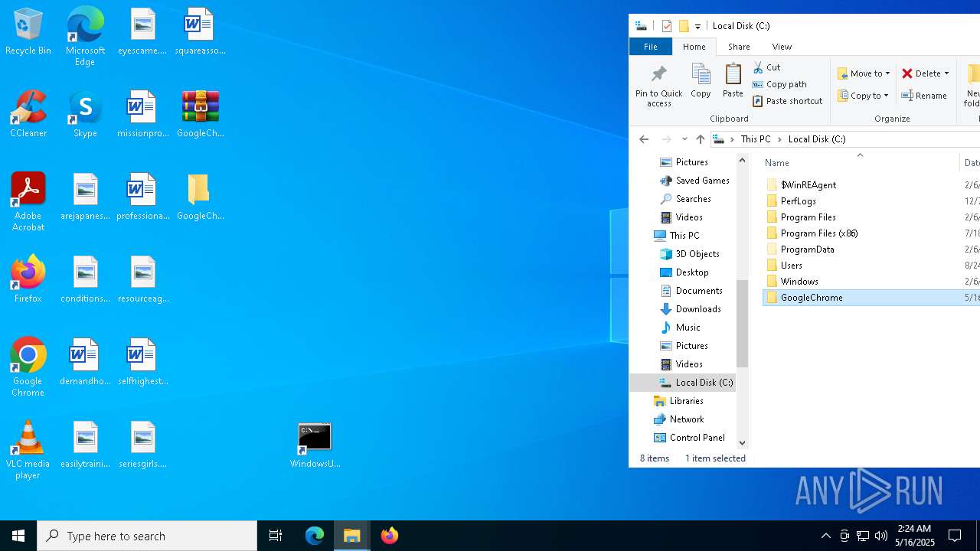Screen dimensions: 980x551
Task: Select the Firefox desktop shortcut
Action: pyautogui.click(x=28, y=279)
